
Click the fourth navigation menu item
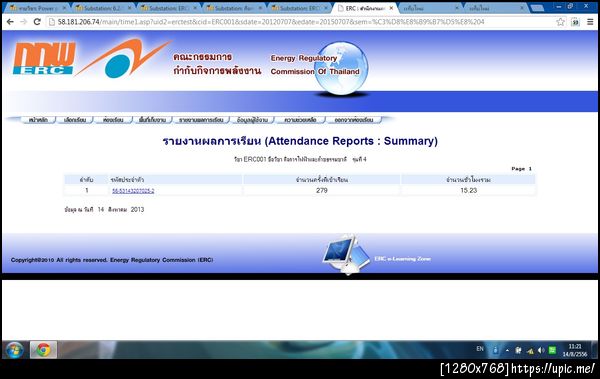152,120
